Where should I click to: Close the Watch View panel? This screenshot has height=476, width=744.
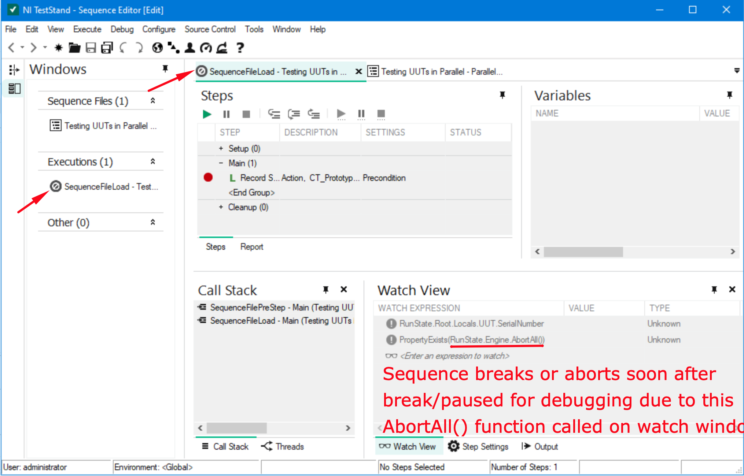(x=732, y=289)
